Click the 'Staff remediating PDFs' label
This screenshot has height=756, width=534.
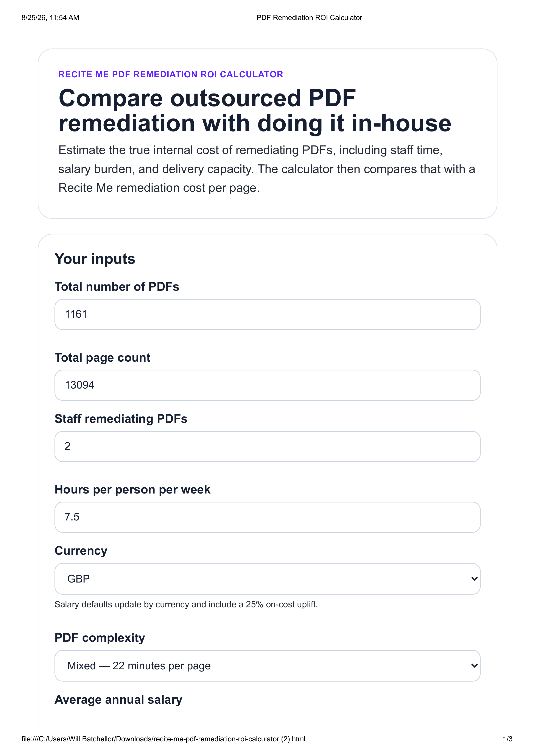[x=121, y=419]
